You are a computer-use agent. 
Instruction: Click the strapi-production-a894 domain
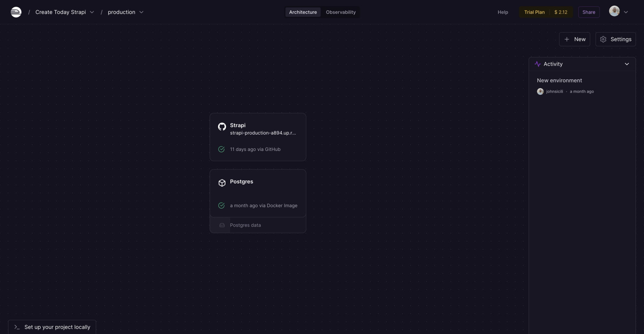[x=263, y=133]
